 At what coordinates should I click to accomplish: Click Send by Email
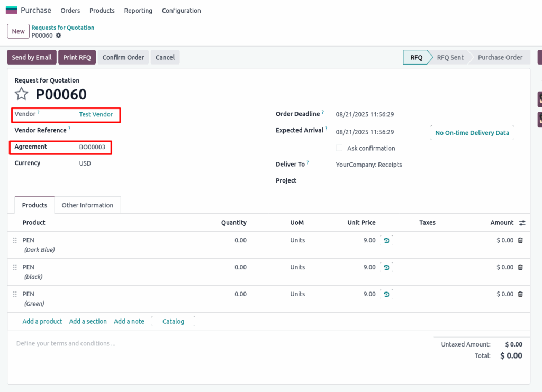32,57
